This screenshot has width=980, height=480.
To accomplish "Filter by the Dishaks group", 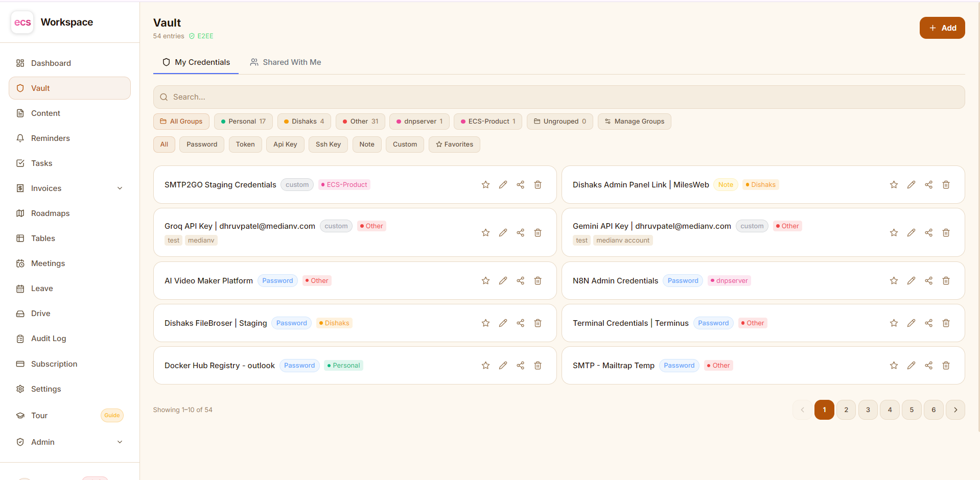I will click(304, 122).
